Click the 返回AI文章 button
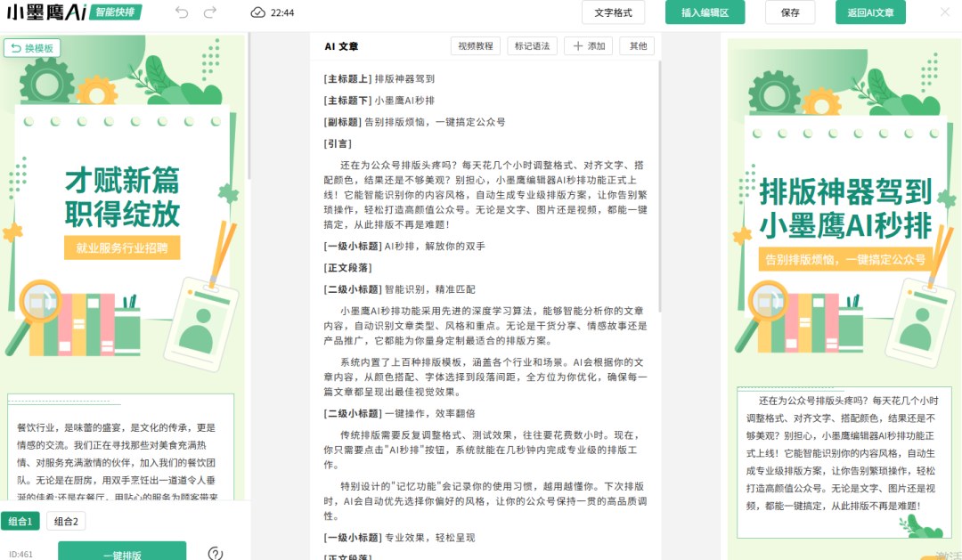Viewport: 962px width, 560px height. coord(870,12)
